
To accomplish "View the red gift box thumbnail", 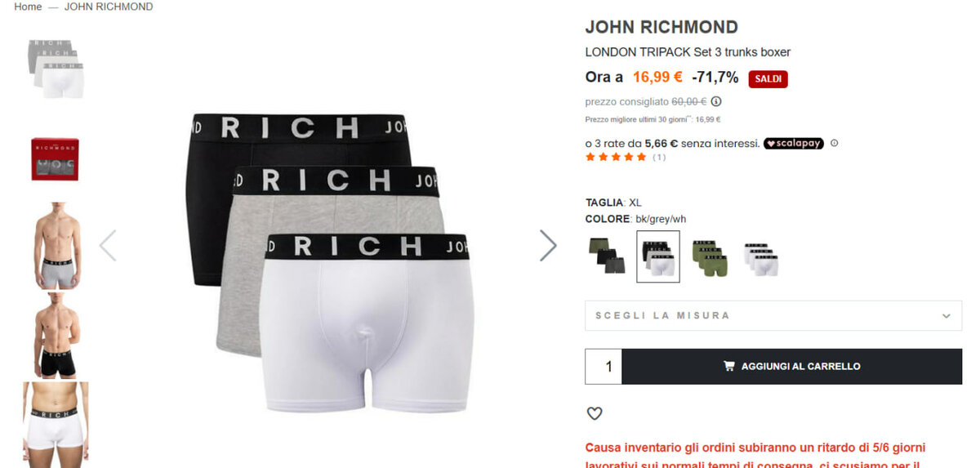I will coord(56,158).
